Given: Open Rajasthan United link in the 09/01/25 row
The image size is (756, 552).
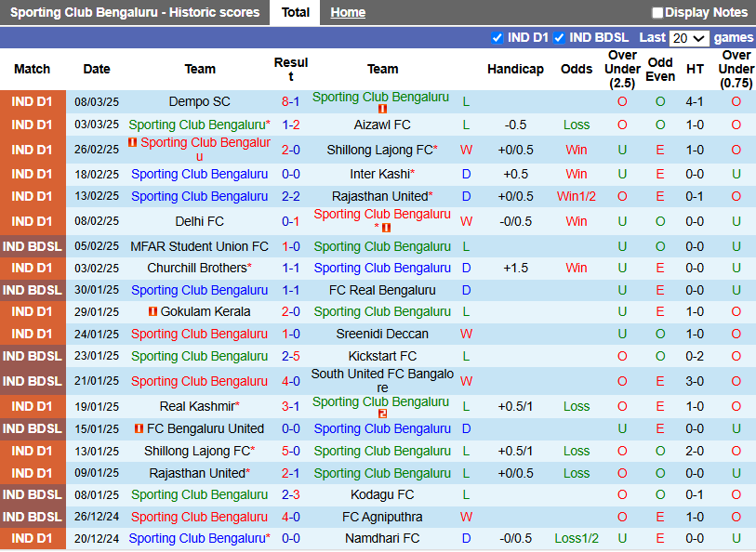Looking at the screenshot, I should (197, 473).
